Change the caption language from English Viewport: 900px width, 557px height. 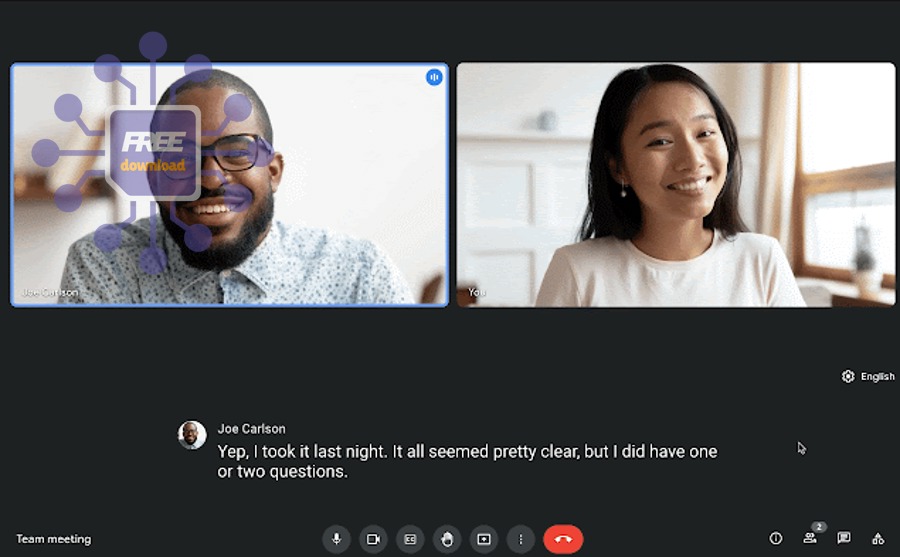coord(877,377)
